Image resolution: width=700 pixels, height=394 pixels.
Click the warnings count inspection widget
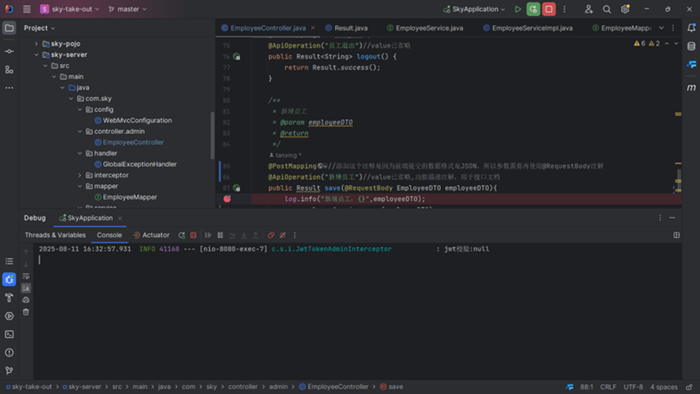click(646, 44)
